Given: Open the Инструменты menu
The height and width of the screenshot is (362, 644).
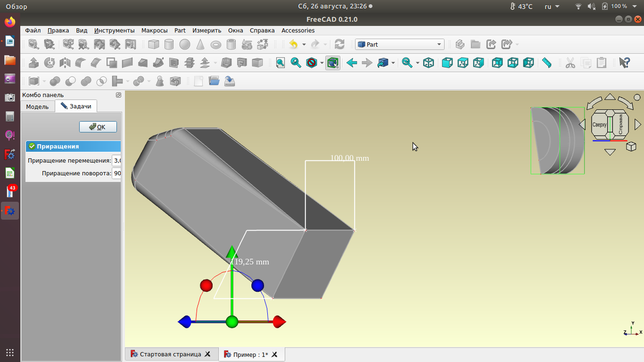Looking at the screenshot, I should tap(114, 31).
